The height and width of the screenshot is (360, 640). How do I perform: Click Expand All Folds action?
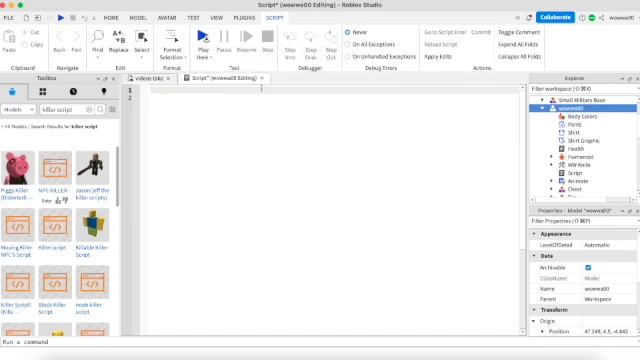(518, 44)
